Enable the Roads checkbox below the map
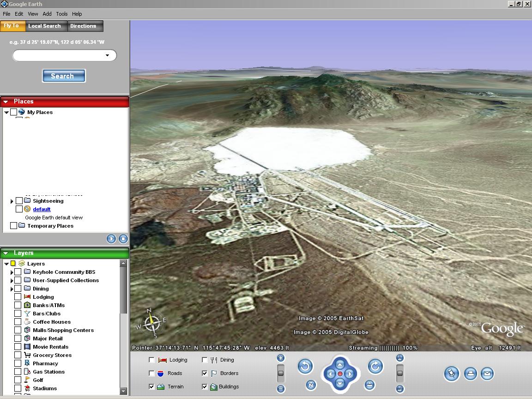The image size is (532, 399). point(151,373)
